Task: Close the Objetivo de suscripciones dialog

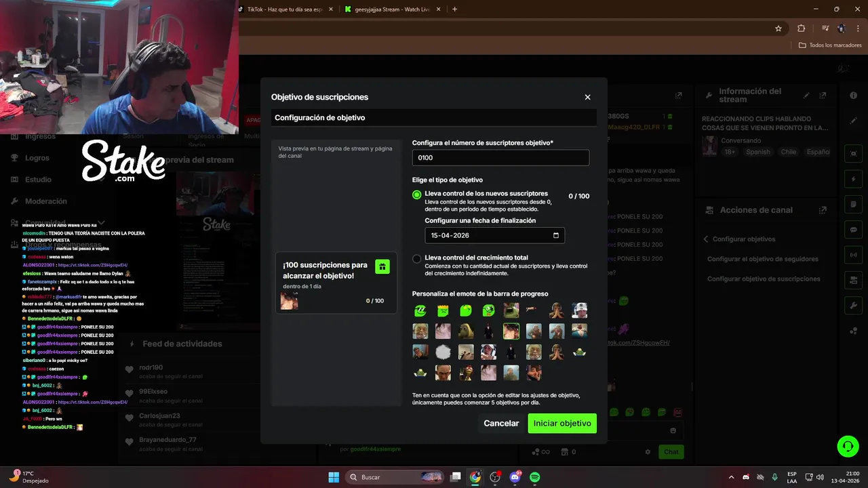Action: tap(587, 97)
